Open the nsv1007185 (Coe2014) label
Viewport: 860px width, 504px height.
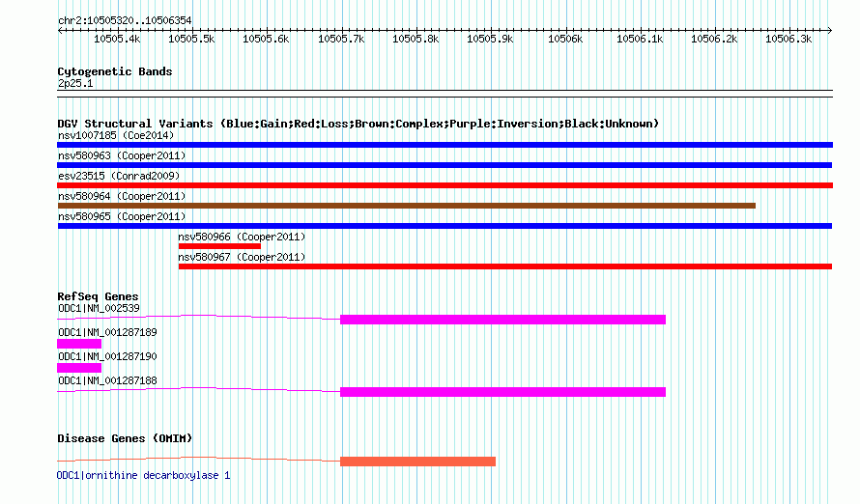pyautogui.click(x=116, y=135)
